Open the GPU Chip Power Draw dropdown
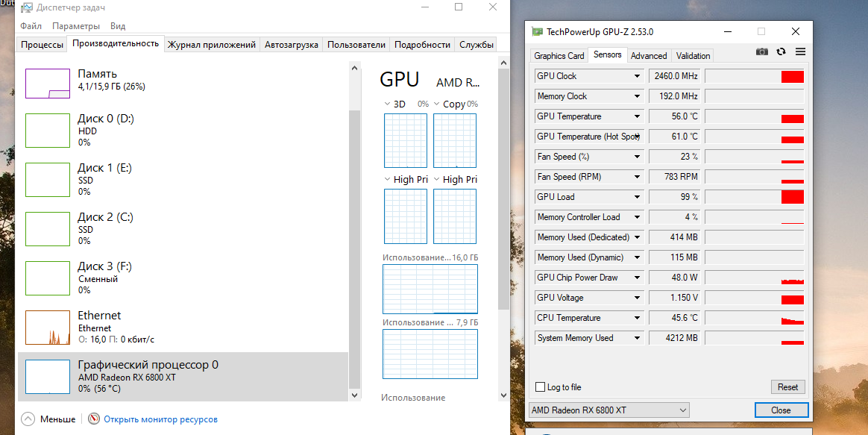 [637, 278]
